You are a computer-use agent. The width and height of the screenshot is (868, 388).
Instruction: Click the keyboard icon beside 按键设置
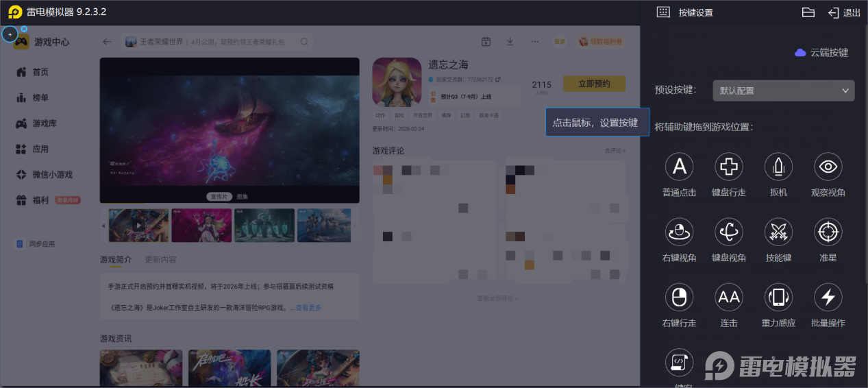(x=662, y=12)
